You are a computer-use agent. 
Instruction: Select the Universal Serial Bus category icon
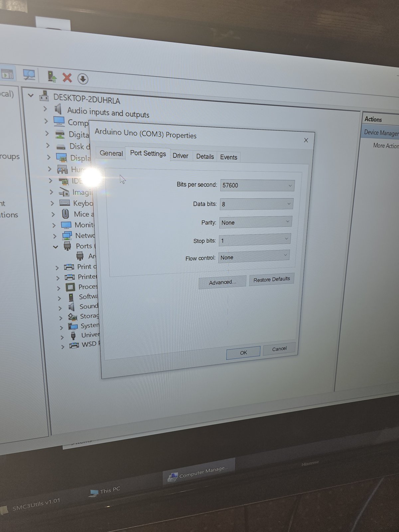73,335
